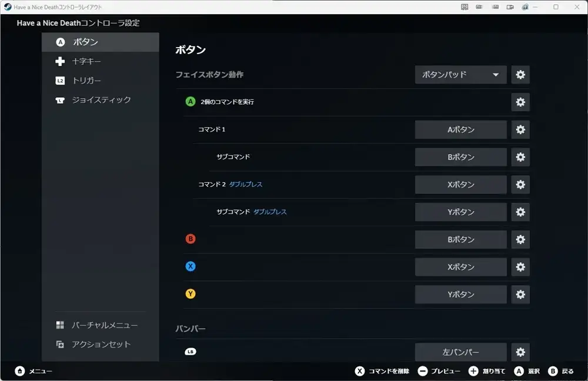The width and height of the screenshot is (588, 381).
Task: Open gear settings for コマンド 2 Xボタン
Action: pos(520,185)
